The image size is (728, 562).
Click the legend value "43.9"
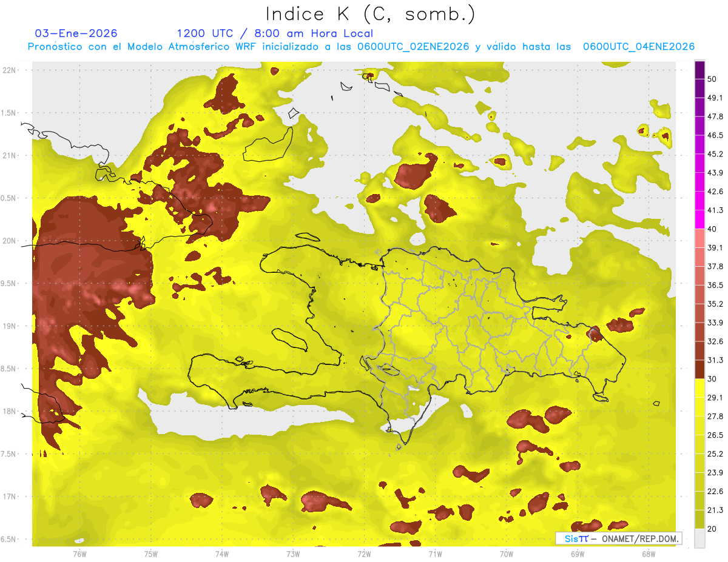716,173
